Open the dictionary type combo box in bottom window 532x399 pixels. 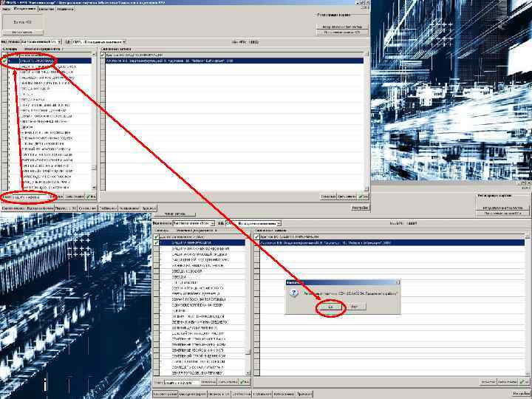point(194,224)
